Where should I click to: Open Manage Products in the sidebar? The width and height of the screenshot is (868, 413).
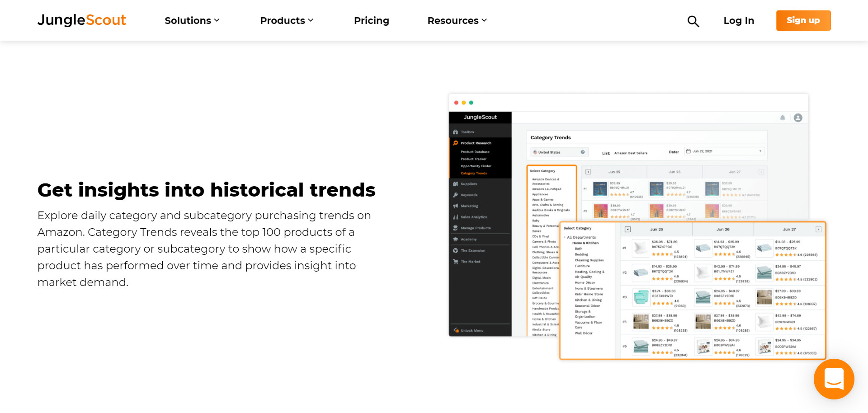[476, 228]
